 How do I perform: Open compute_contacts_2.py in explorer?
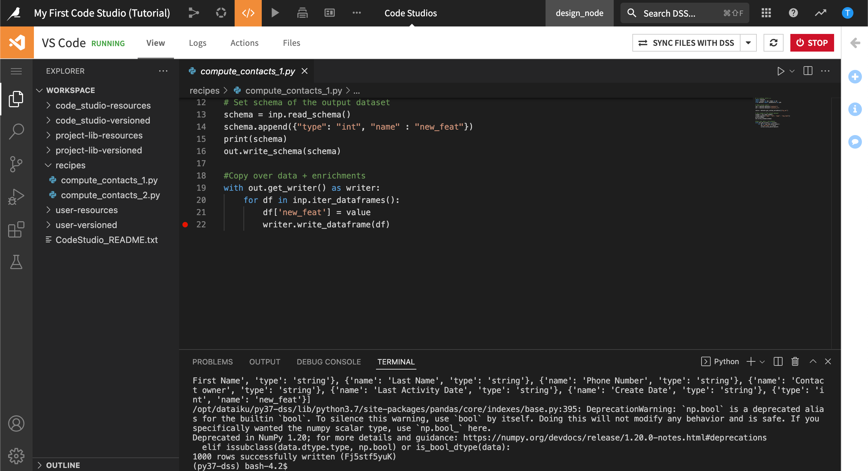click(106, 195)
